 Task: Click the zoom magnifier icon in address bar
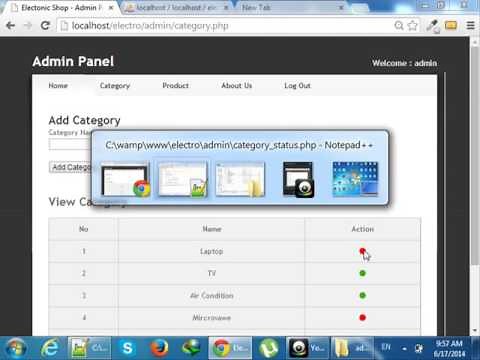(x=399, y=26)
